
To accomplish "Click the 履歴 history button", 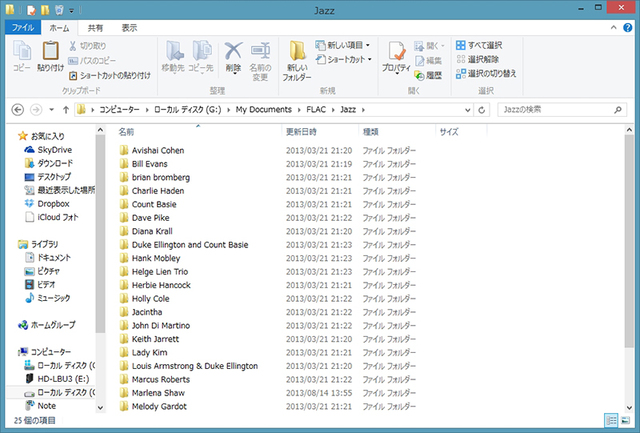I will pos(426,74).
